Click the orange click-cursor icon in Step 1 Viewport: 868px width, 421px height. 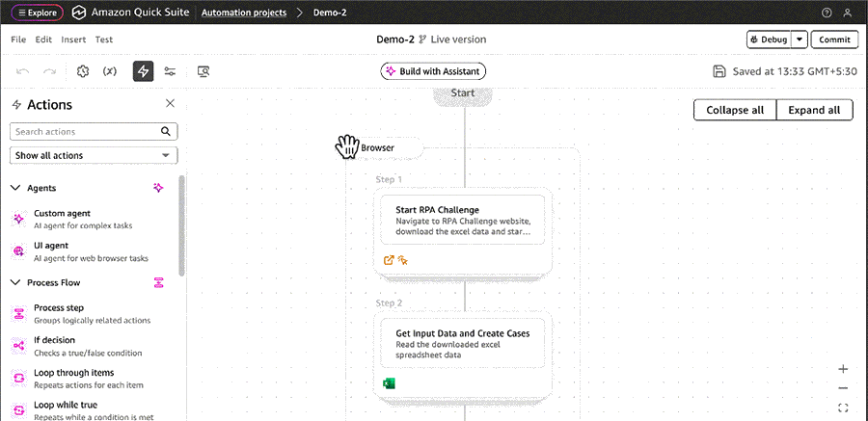403,259
